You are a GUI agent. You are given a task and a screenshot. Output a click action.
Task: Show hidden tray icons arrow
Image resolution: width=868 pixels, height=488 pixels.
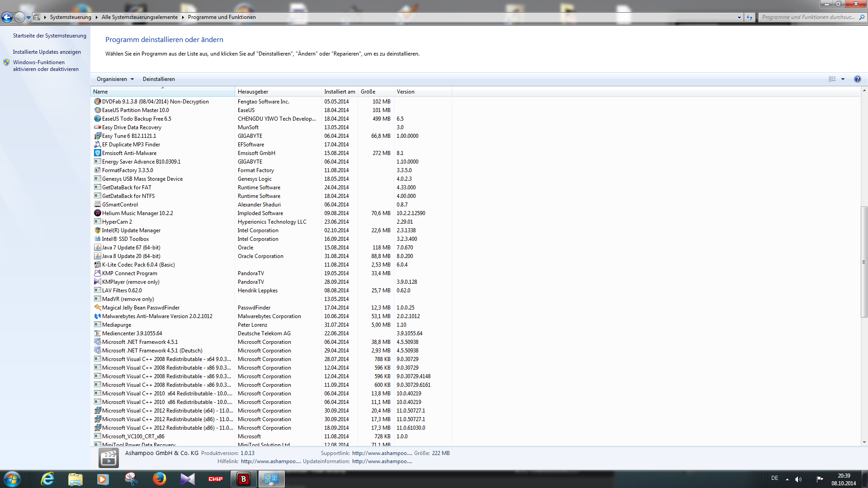click(787, 479)
